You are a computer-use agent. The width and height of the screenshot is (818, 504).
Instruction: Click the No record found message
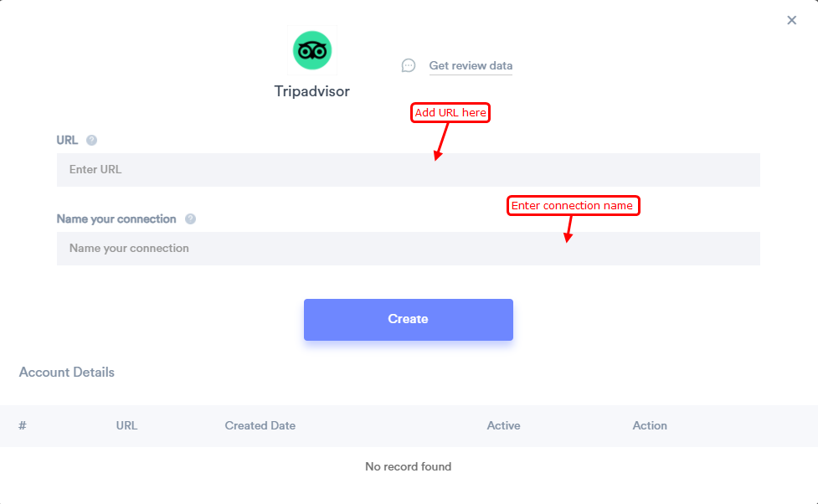coord(408,466)
